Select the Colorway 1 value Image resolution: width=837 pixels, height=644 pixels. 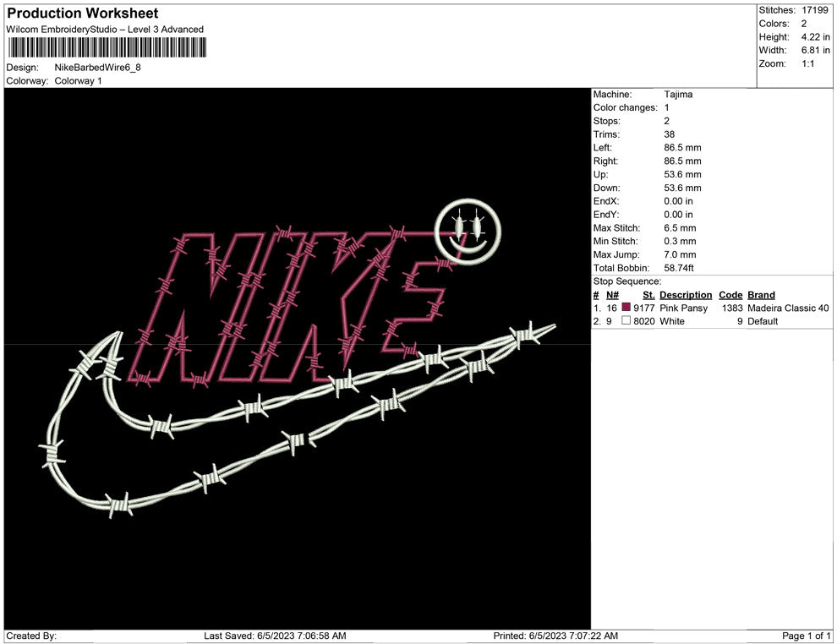78,81
